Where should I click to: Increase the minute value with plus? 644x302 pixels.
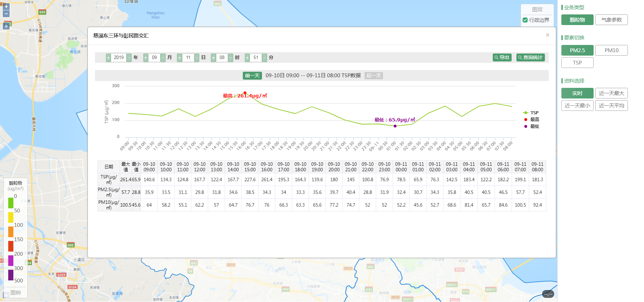247,58
